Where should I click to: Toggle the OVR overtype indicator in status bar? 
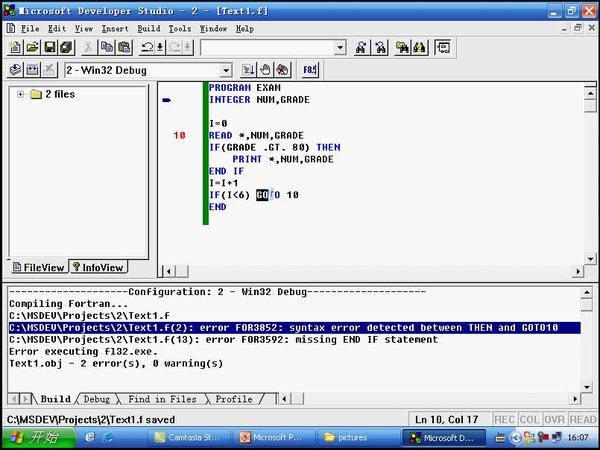point(556,419)
